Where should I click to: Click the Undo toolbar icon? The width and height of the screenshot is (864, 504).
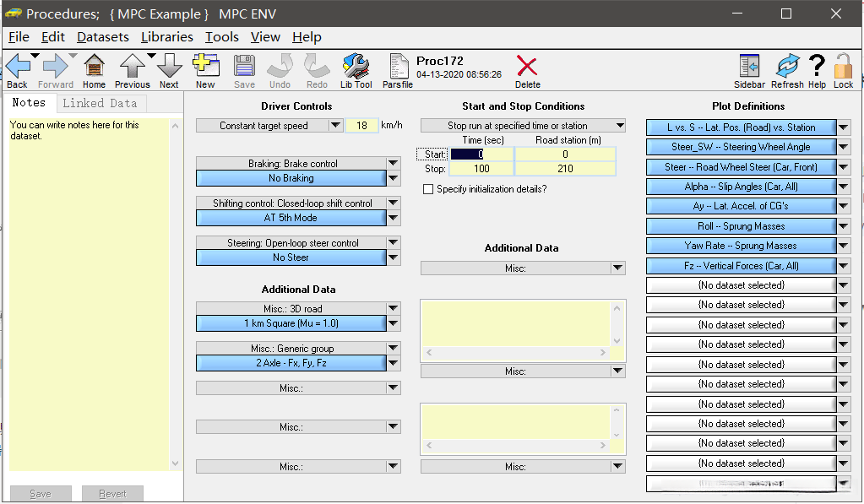(280, 67)
